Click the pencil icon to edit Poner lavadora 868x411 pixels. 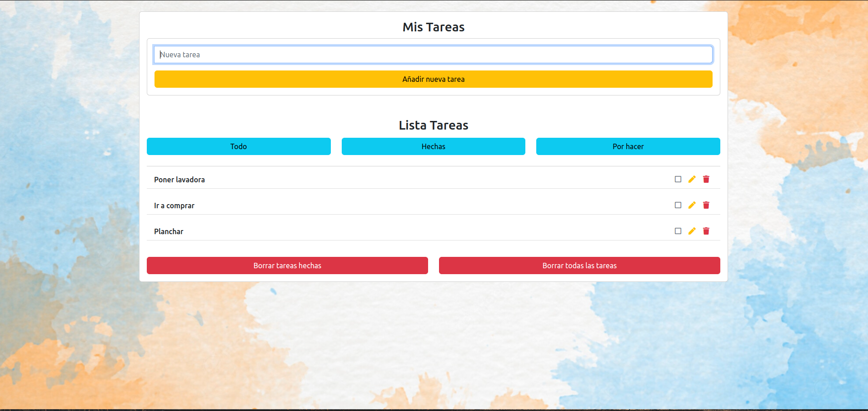point(692,179)
